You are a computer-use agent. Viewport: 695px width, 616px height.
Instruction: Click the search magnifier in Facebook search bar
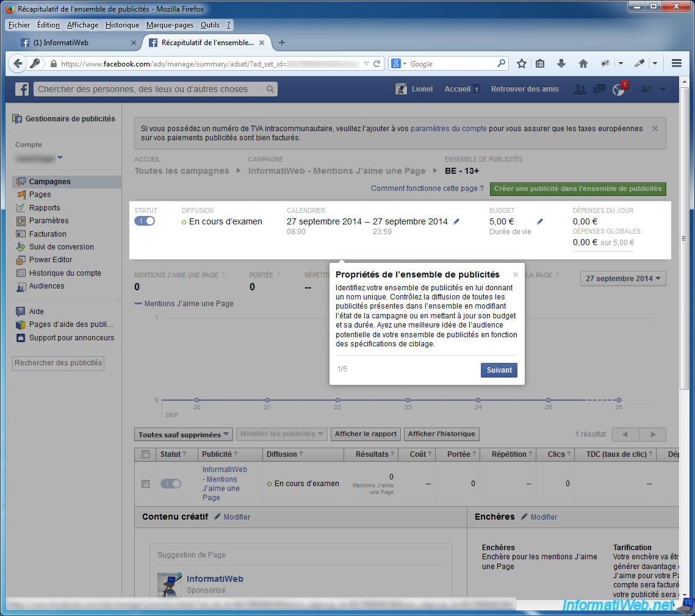click(x=270, y=89)
